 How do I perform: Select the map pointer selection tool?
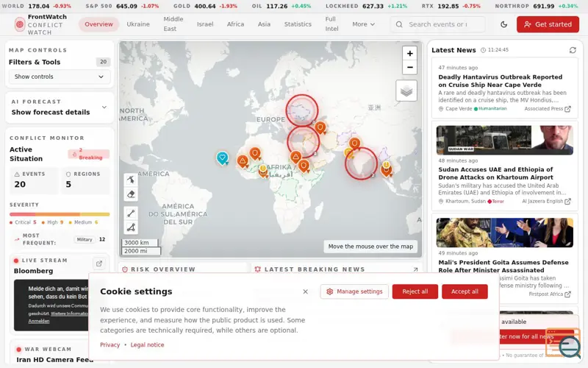(x=131, y=180)
